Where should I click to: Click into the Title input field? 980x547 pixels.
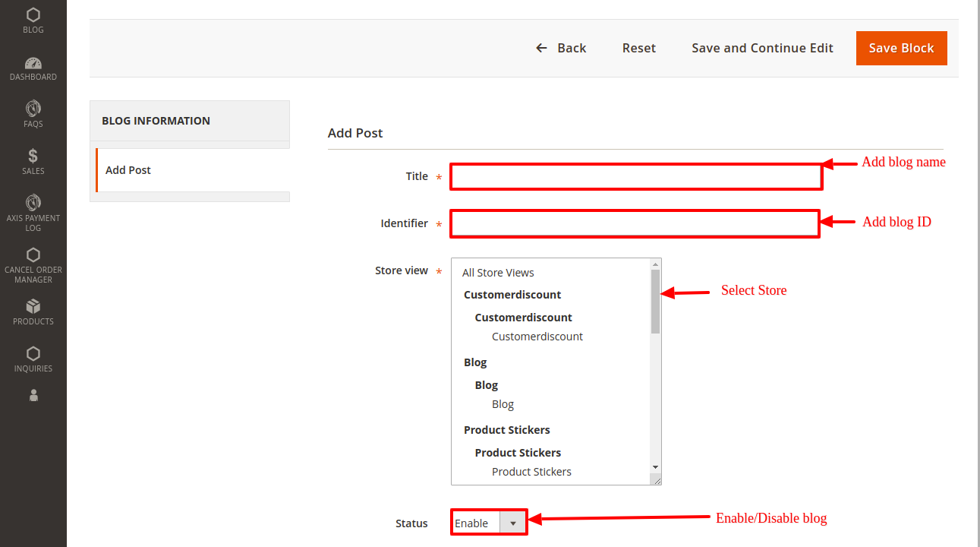[x=636, y=177]
